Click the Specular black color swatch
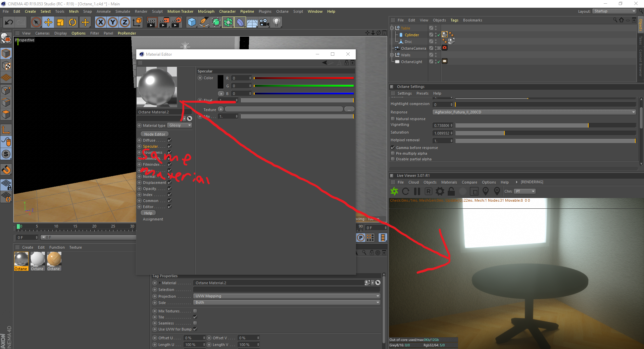 coord(220,82)
